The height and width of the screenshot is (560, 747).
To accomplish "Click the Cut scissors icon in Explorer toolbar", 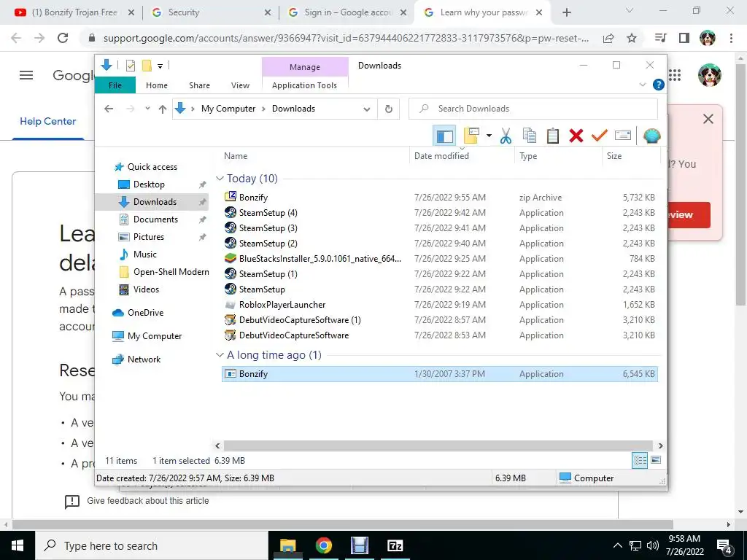I will (x=506, y=136).
